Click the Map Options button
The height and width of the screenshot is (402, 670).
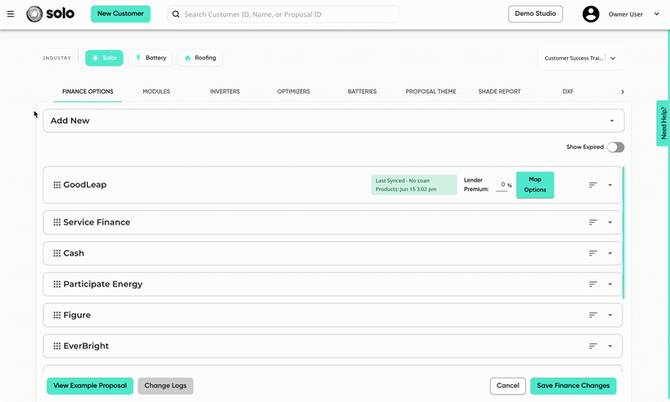click(x=535, y=185)
